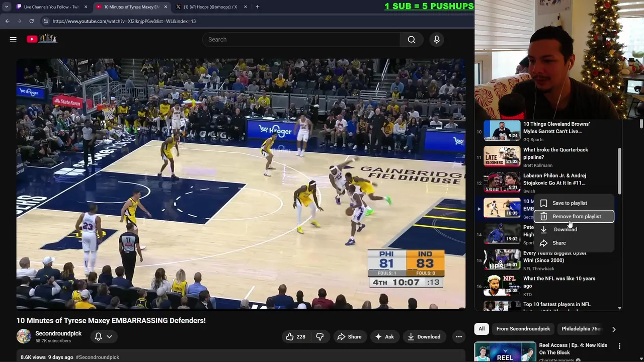The width and height of the screenshot is (644, 362).
Task: Select the All filter chip
Action: pos(481,329)
